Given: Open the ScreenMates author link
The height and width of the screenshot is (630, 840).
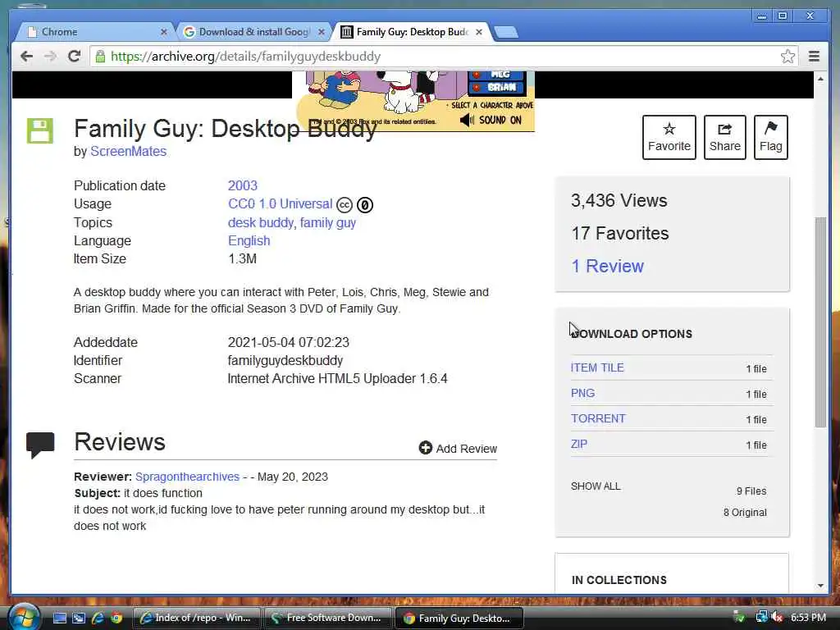Looking at the screenshot, I should (x=129, y=152).
